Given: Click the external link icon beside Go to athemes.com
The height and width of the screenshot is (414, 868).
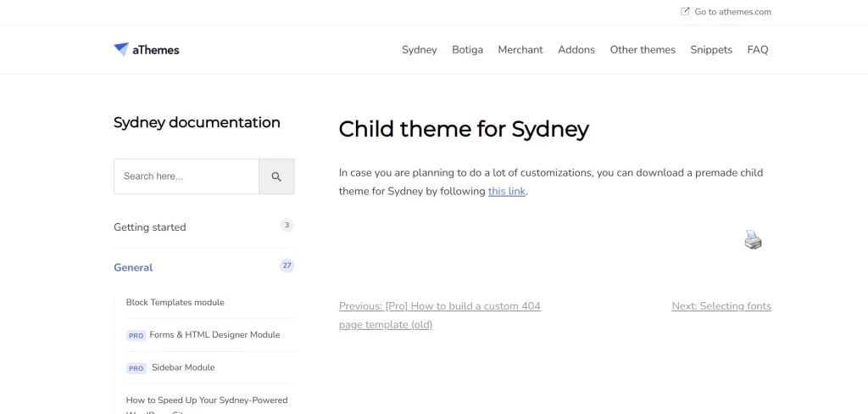Looking at the screenshot, I should pyautogui.click(x=685, y=11).
